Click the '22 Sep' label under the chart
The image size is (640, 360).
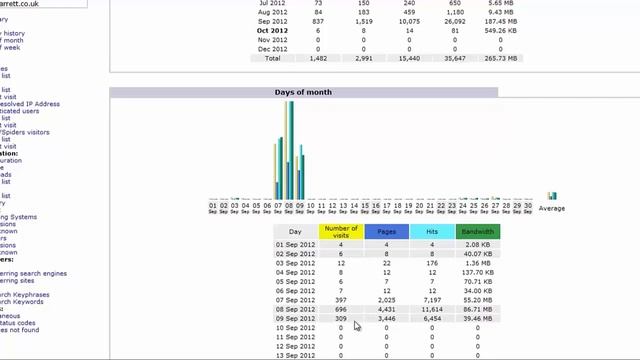[441, 208]
